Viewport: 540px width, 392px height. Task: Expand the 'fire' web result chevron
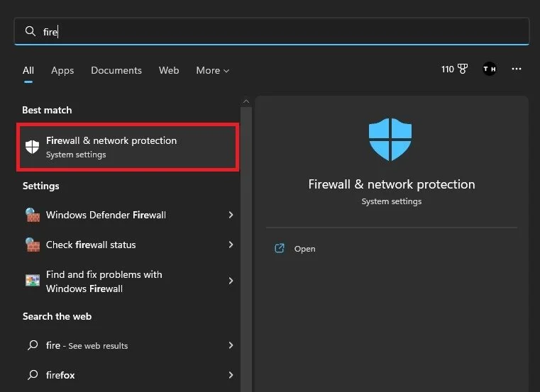pos(231,345)
